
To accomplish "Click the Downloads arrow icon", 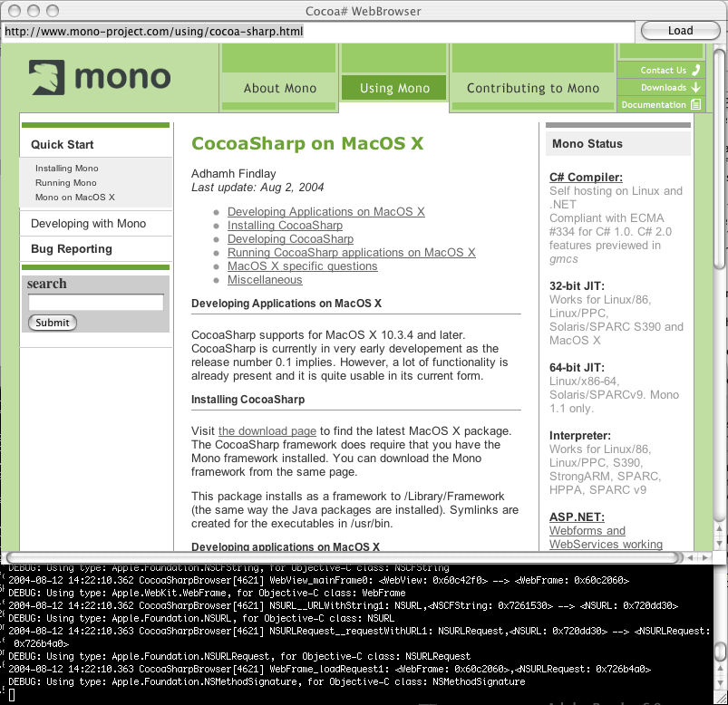I will point(695,87).
